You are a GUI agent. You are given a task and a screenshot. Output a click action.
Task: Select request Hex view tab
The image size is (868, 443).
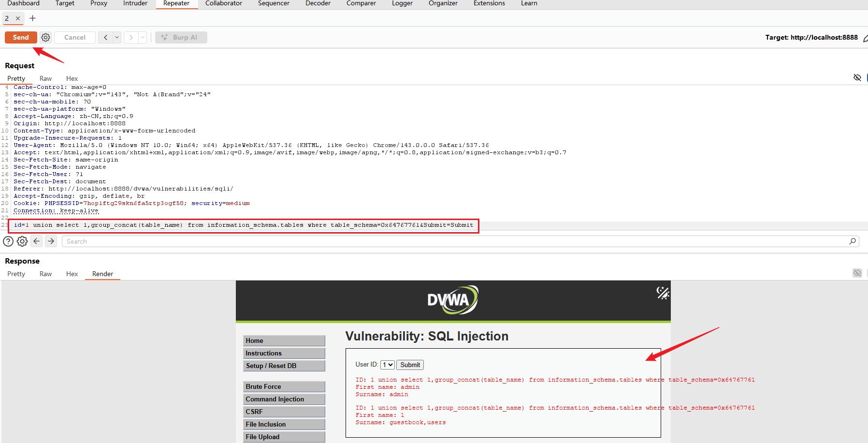click(x=72, y=78)
